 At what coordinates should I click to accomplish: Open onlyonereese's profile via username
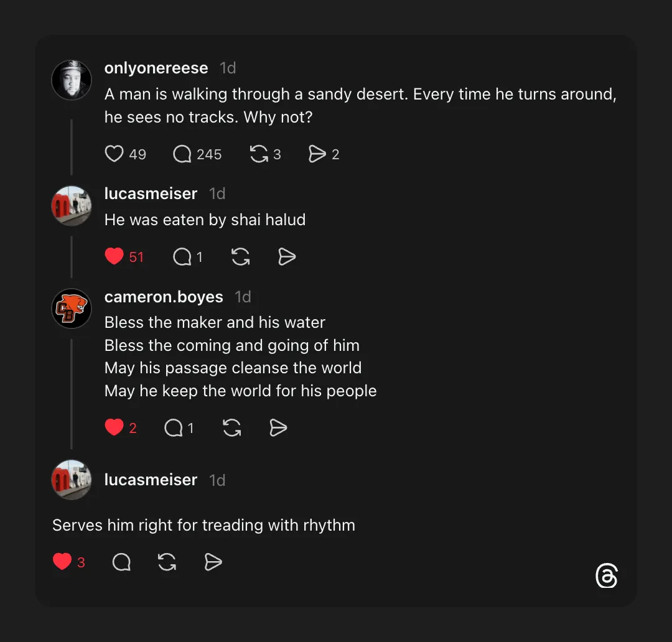[x=156, y=68]
